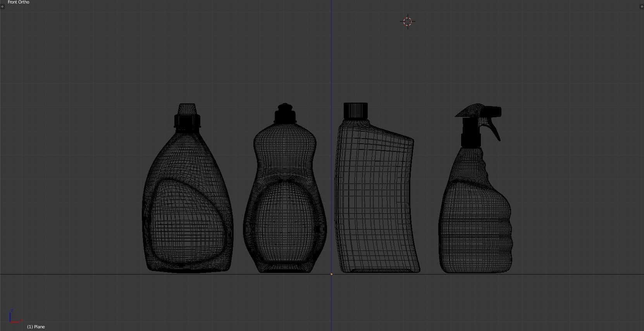Click the ribbed cap of the oil jug
Screen dimensions: 644x331
pos(355,110)
